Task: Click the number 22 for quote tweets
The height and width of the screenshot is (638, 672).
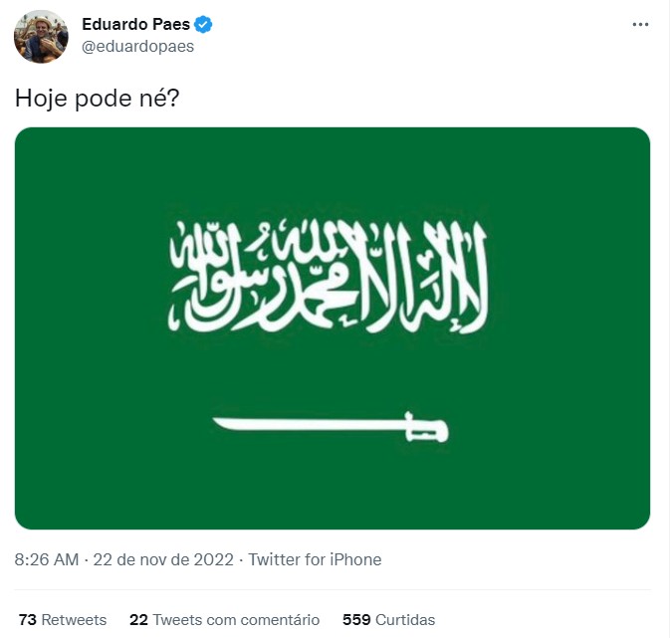Action: pos(138,619)
